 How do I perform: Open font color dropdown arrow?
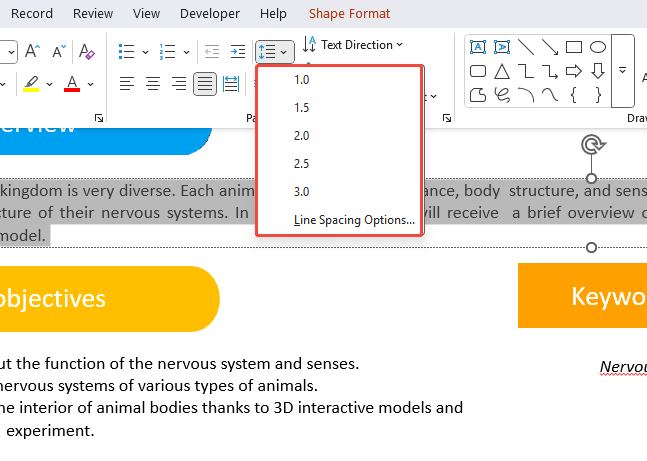pos(90,84)
